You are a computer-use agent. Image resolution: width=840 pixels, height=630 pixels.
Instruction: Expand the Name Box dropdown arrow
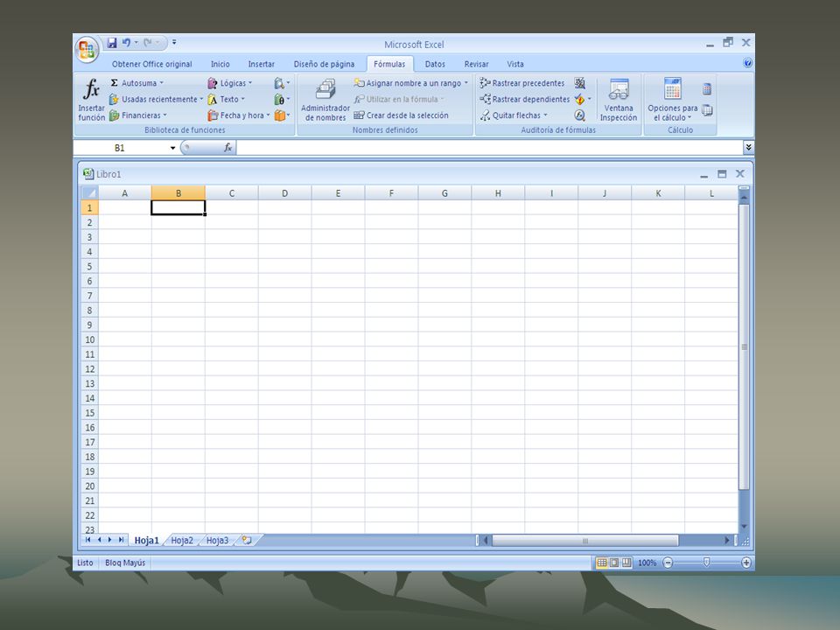pos(172,148)
